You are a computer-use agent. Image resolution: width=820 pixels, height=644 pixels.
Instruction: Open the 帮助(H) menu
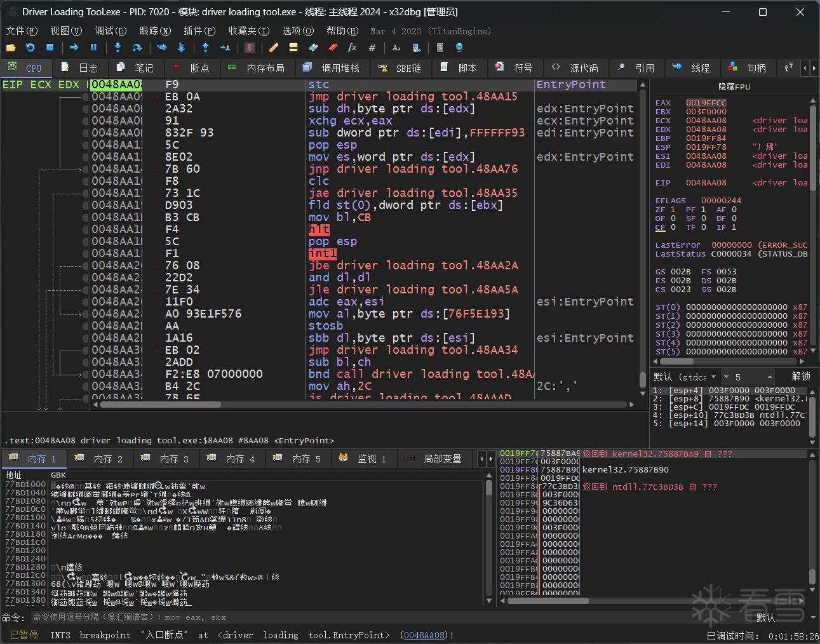click(342, 31)
